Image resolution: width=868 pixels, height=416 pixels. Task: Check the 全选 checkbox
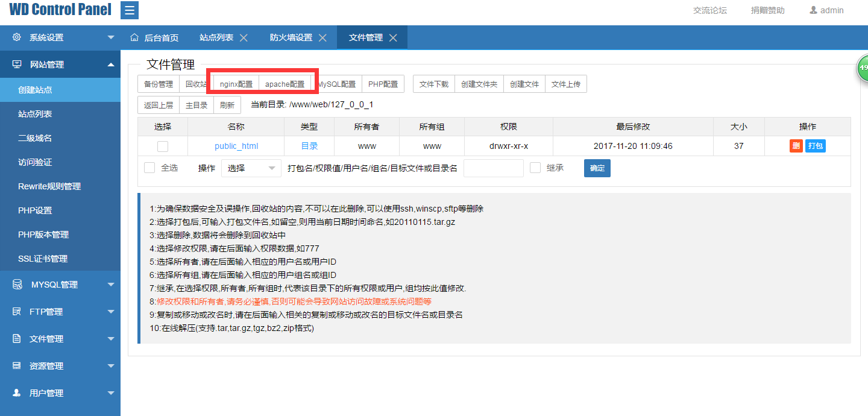pyautogui.click(x=149, y=168)
